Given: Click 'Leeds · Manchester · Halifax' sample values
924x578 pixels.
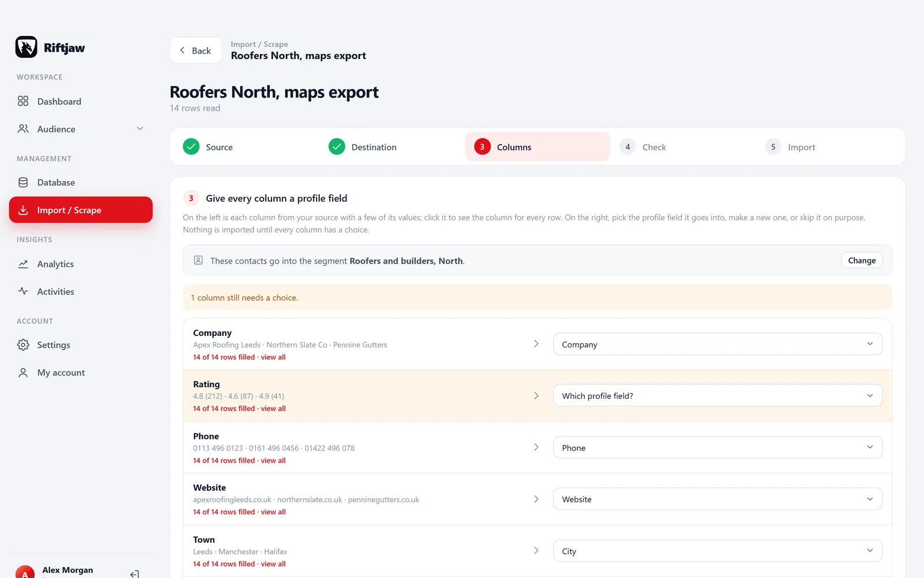Looking at the screenshot, I should pos(240,551).
